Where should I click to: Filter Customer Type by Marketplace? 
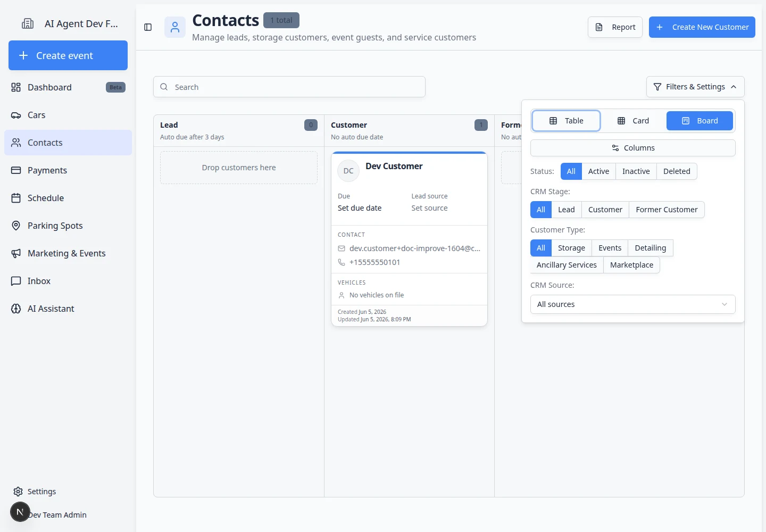[631, 265]
